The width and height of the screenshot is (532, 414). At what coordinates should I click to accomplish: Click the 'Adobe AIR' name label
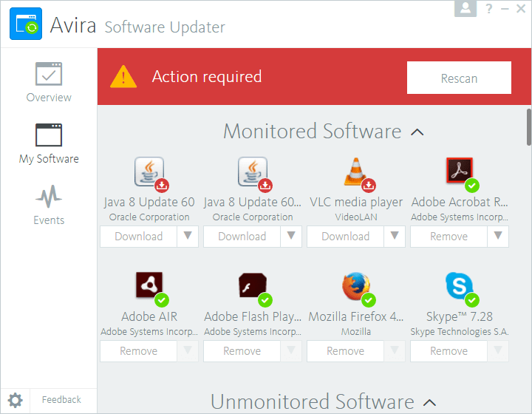[149, 316]
